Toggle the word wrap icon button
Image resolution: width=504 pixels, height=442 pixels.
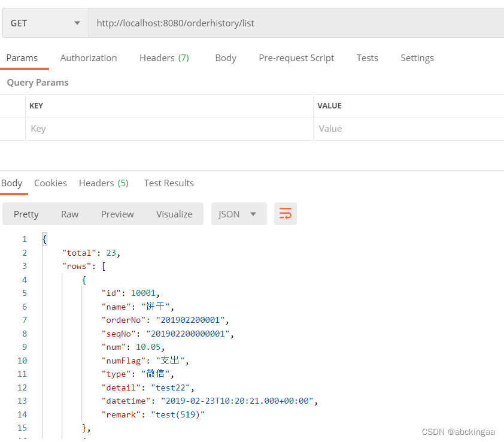[285, 214]
